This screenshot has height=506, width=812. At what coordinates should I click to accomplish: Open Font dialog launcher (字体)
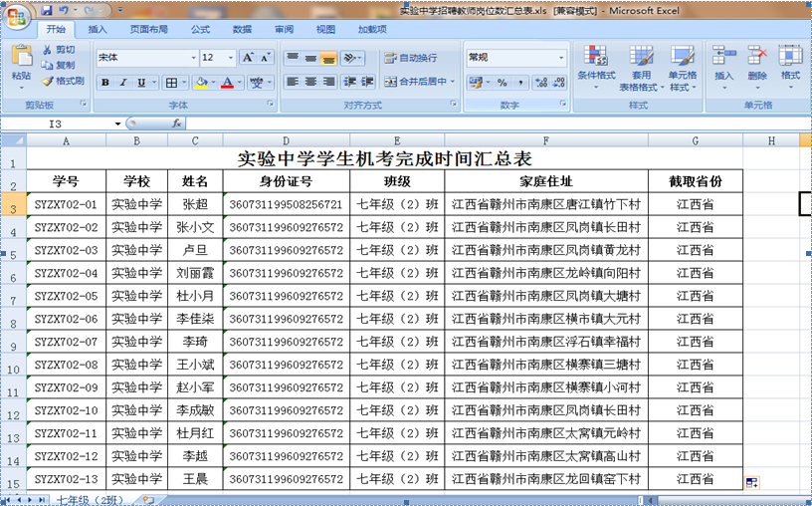tap(270, 104)
